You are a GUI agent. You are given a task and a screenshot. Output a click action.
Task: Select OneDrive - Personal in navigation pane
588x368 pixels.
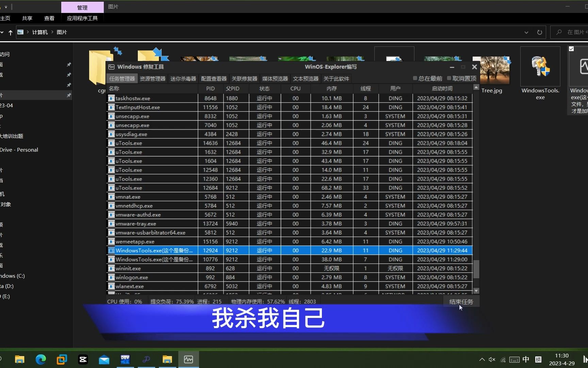[x=19, y=150]
